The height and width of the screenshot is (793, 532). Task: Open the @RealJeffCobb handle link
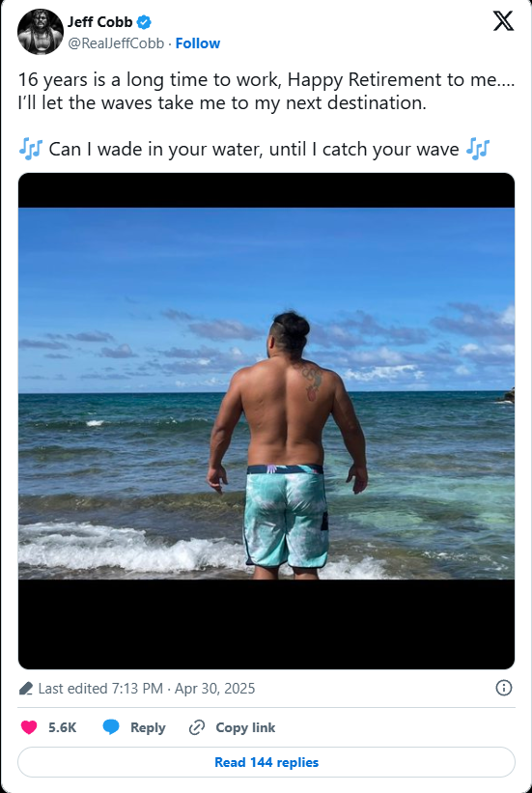pyautogui.click(x=116, y=43)
